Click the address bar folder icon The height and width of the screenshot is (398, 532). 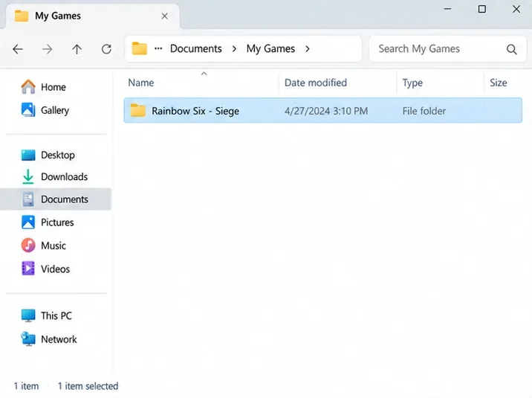(x=139, y=48)
